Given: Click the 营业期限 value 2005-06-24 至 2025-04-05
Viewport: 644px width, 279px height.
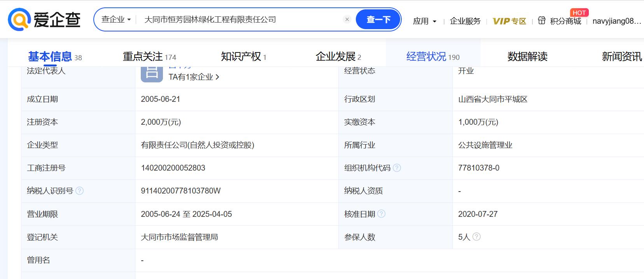Looking at the screenshot, I should pyautogui.click(x=186, y=214).
